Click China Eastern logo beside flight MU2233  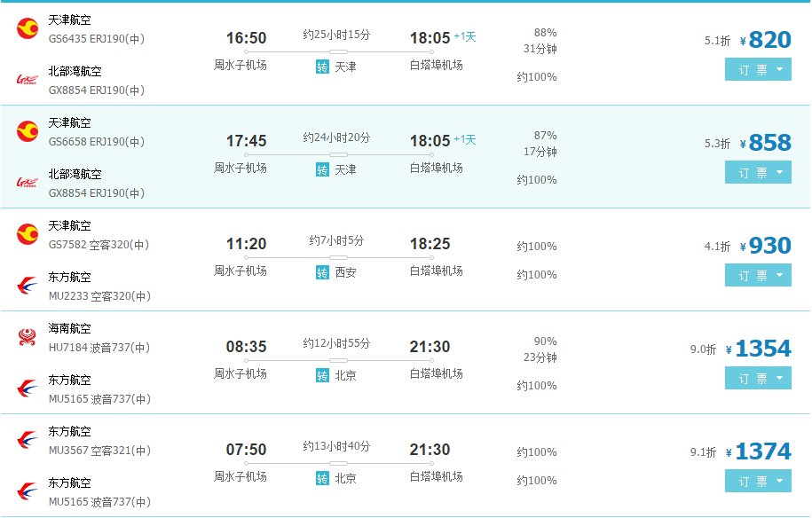[x=28, y=286]
